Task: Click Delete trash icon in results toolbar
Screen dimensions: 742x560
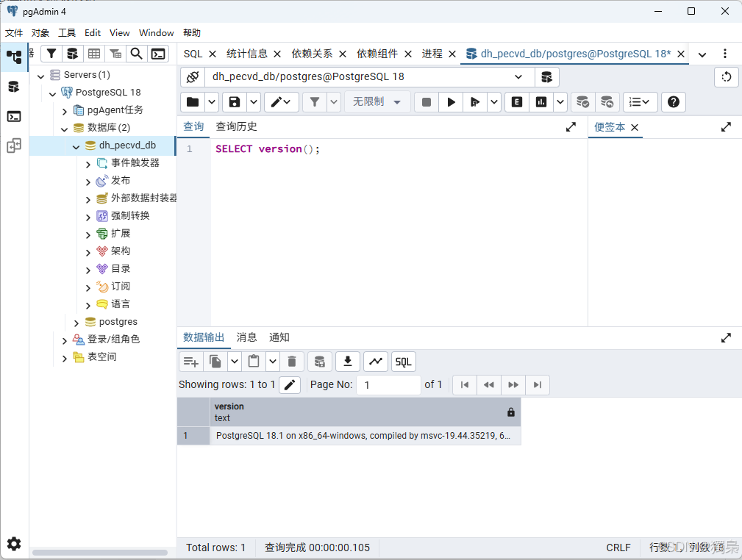Action: (292, 362)
